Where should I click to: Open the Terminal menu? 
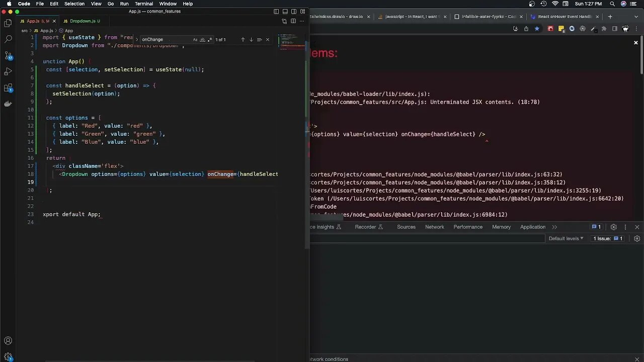(144, 4)
